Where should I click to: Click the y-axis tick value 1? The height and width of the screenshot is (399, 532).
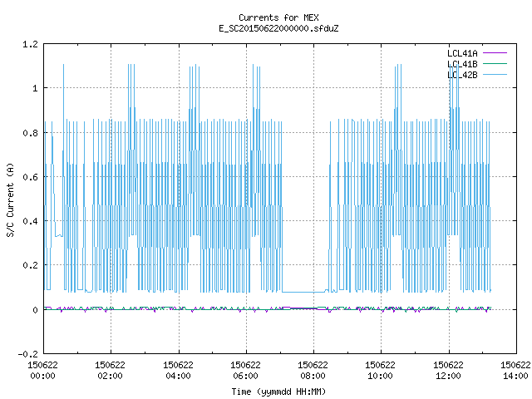[35, 89]
